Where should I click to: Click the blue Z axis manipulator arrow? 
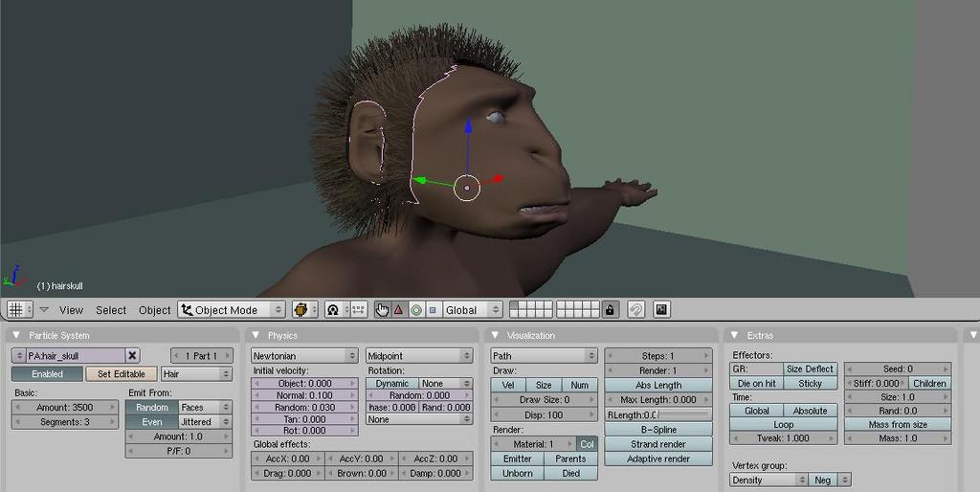tap(468, 127)
